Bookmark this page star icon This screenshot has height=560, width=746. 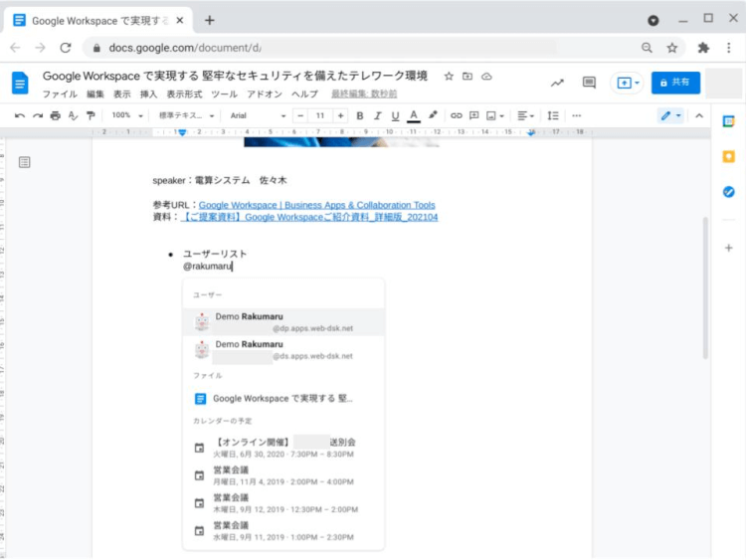tap(671, 48)
